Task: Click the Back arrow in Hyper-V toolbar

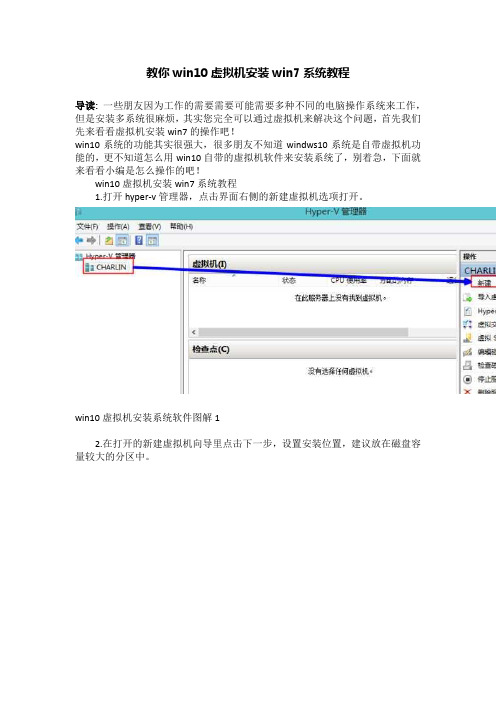Action: pyautogui.click(x=79, y=240)
